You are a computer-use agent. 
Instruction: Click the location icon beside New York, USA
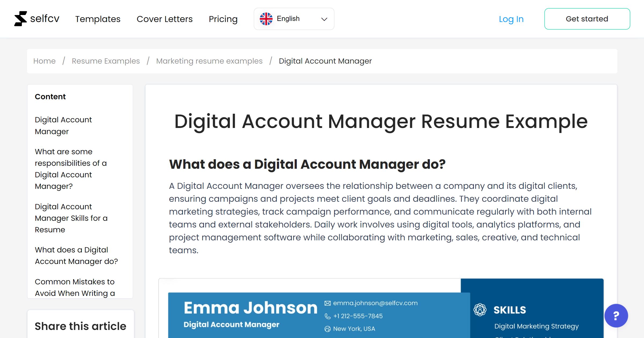327,328
